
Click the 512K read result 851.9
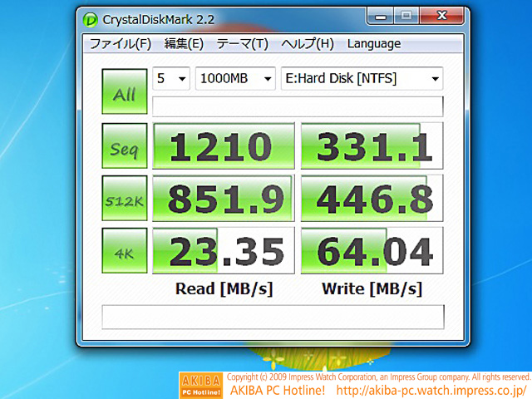224,199
